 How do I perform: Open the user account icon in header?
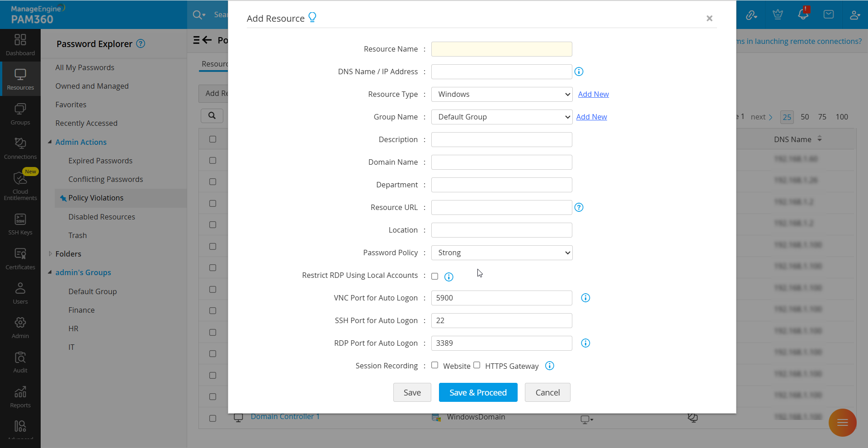854,14
